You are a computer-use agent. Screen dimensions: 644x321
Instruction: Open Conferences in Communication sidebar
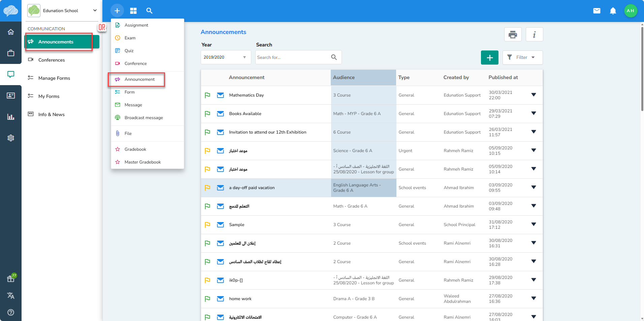(62, 60)
